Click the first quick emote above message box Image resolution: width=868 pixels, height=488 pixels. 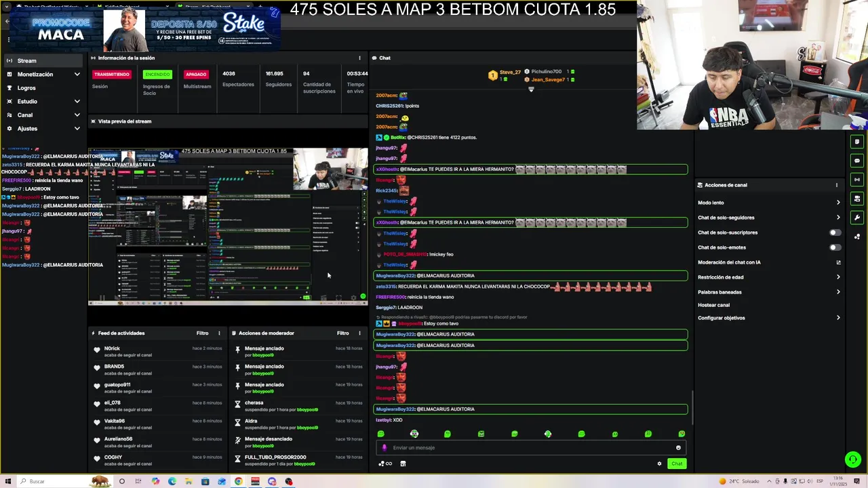[x=380, y=434]
